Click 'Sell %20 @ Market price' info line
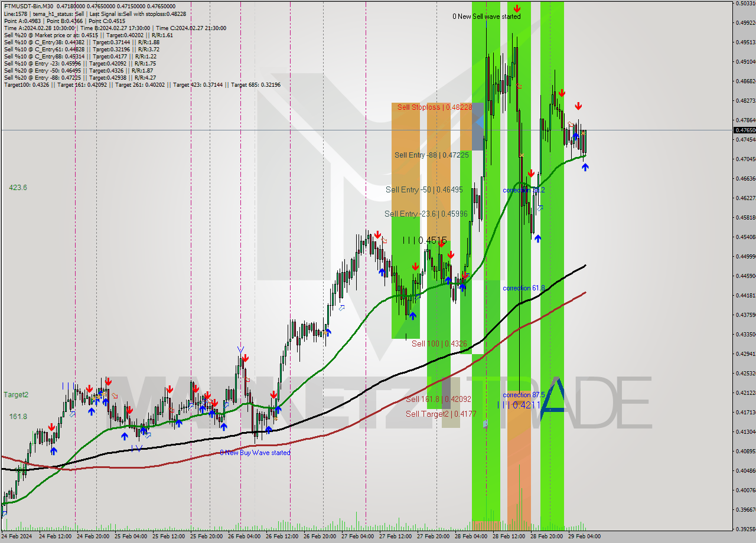This screenshot has height=543, width=756. pos(88,35)
